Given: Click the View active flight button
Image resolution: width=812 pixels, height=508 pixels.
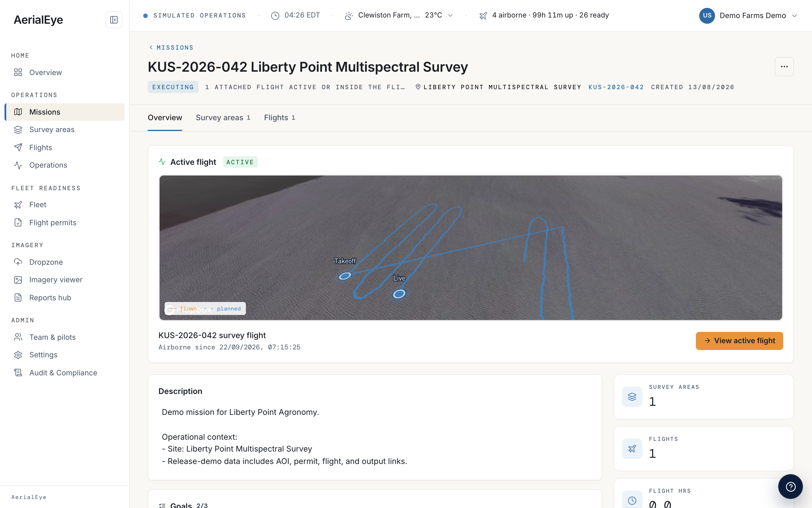Looking at the screenshot, I should 739,341.
